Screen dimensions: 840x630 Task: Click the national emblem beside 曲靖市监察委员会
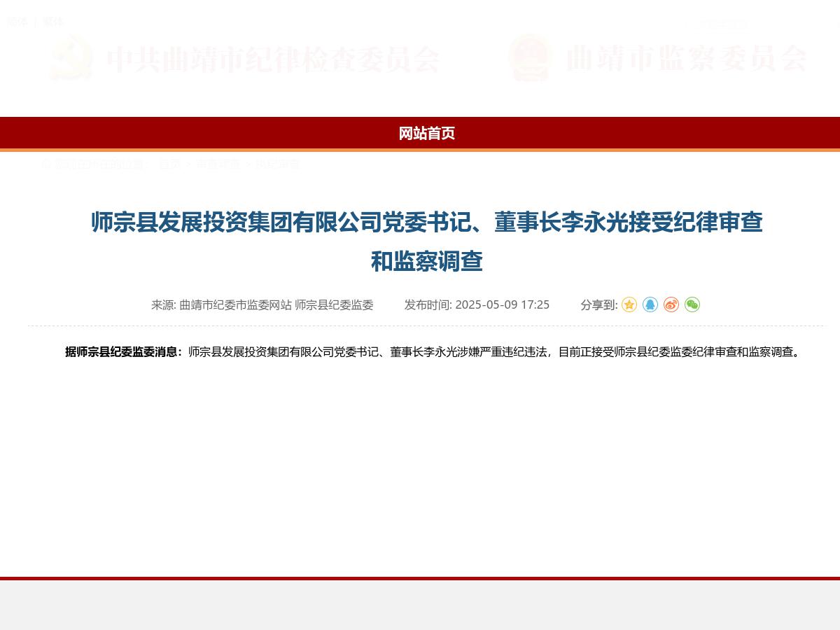[529, 58]
